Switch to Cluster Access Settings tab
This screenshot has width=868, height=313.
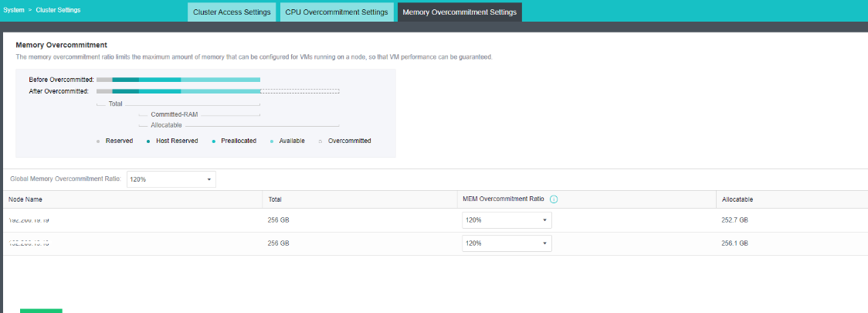[232, 12]
